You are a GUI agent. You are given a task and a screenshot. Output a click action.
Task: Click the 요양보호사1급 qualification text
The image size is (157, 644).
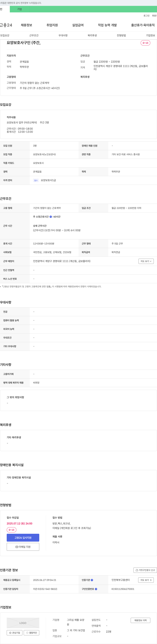[48, 180]
